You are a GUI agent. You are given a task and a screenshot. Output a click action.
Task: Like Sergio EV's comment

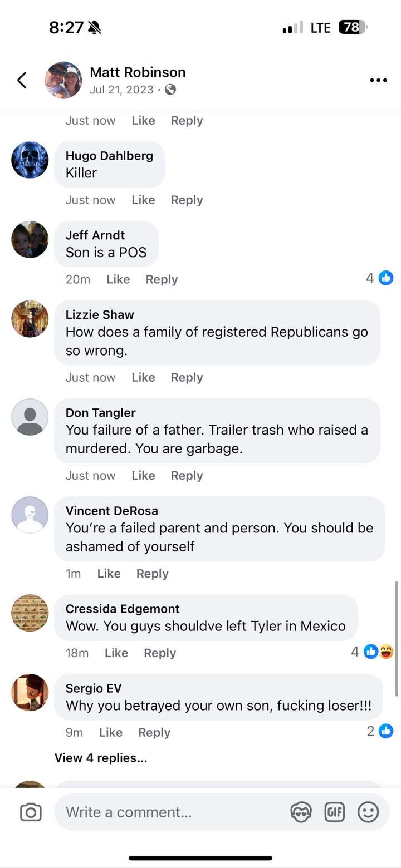[110, 732]
